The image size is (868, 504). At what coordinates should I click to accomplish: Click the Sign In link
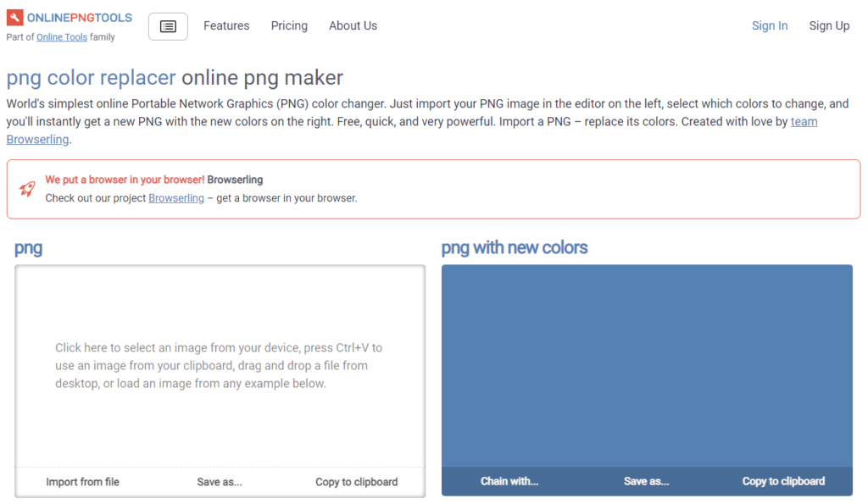pyautogui.click(x=769, y=26)
